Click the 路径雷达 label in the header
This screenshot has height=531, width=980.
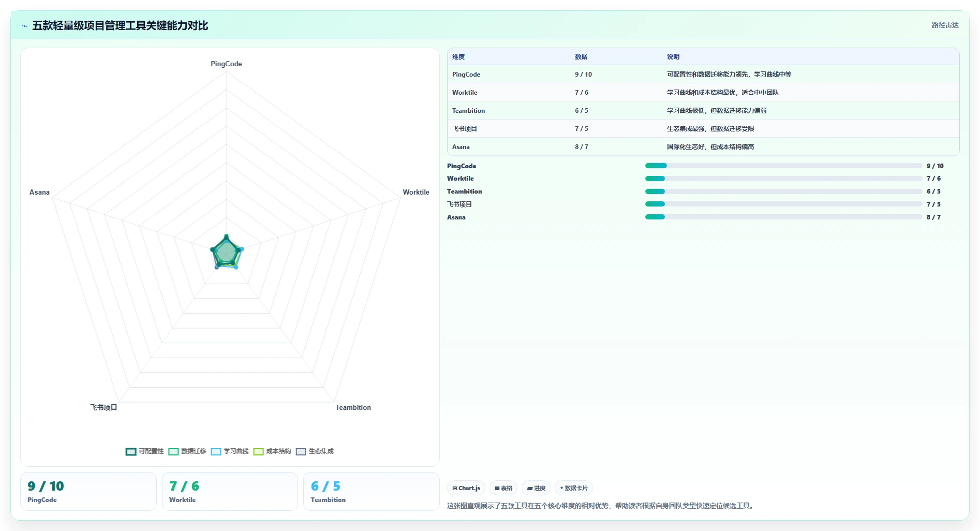click(945, 25)
